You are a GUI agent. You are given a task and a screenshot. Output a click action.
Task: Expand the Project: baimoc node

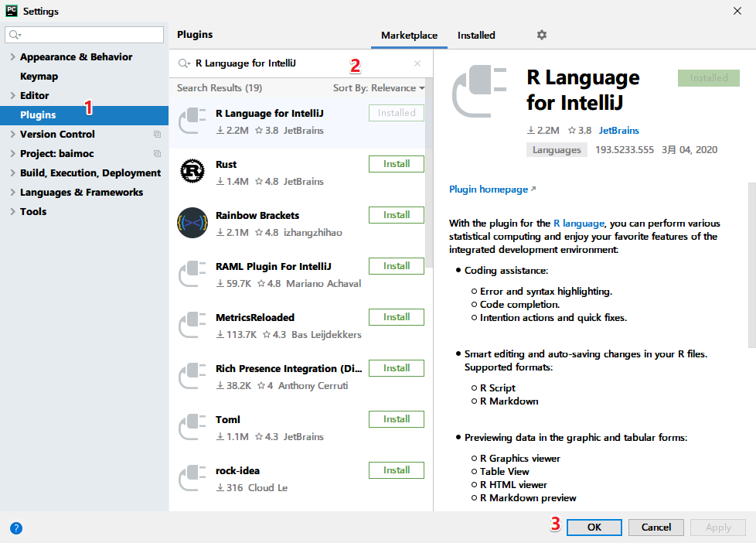12,153
